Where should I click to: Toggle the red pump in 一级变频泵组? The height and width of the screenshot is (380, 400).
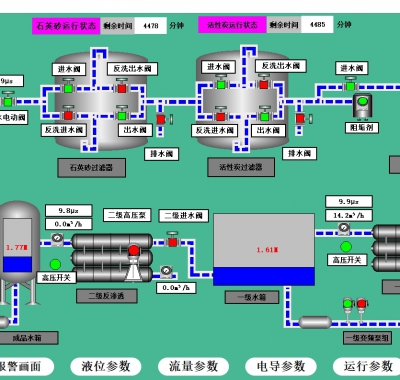point(362,309)
